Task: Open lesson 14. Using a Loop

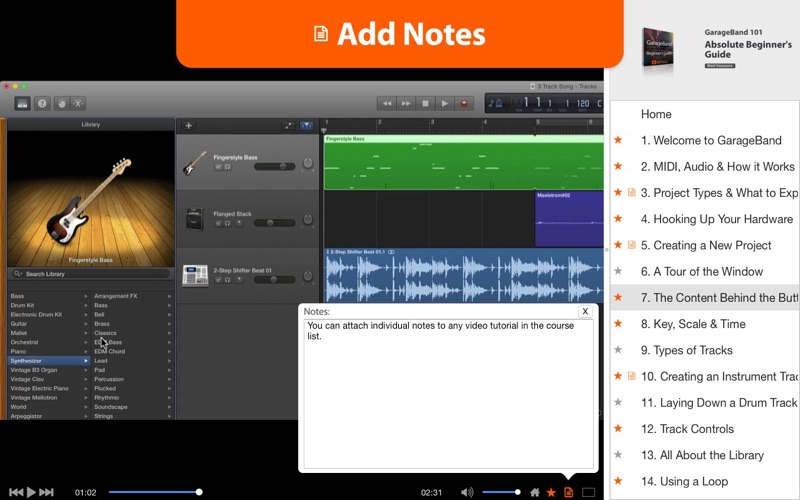Action: pos(685,481)
